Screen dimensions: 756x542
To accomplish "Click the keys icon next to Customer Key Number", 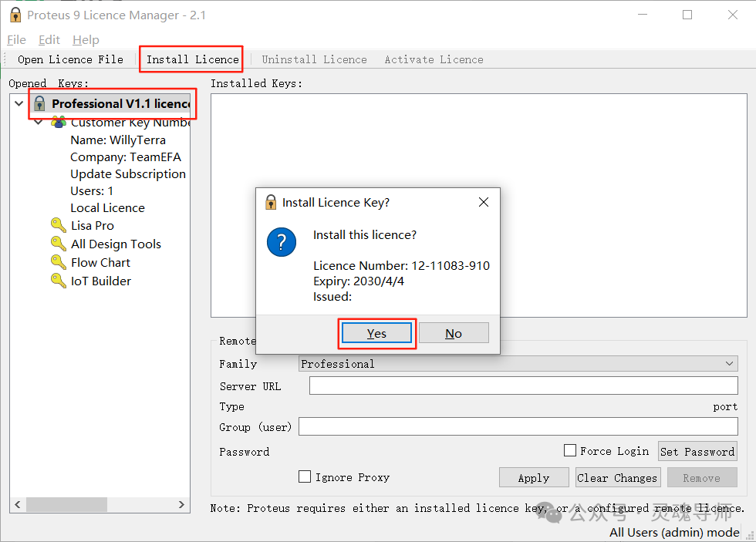I will 59,121.
